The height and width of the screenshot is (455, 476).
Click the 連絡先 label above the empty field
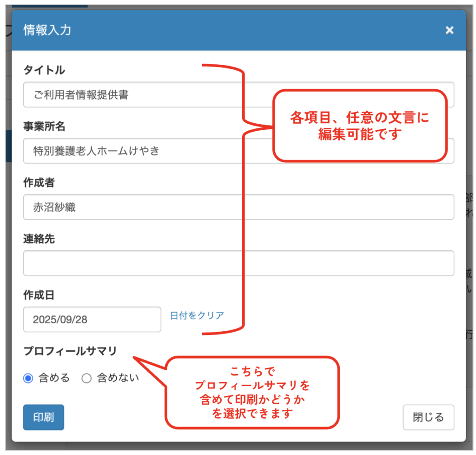[39, 239]
